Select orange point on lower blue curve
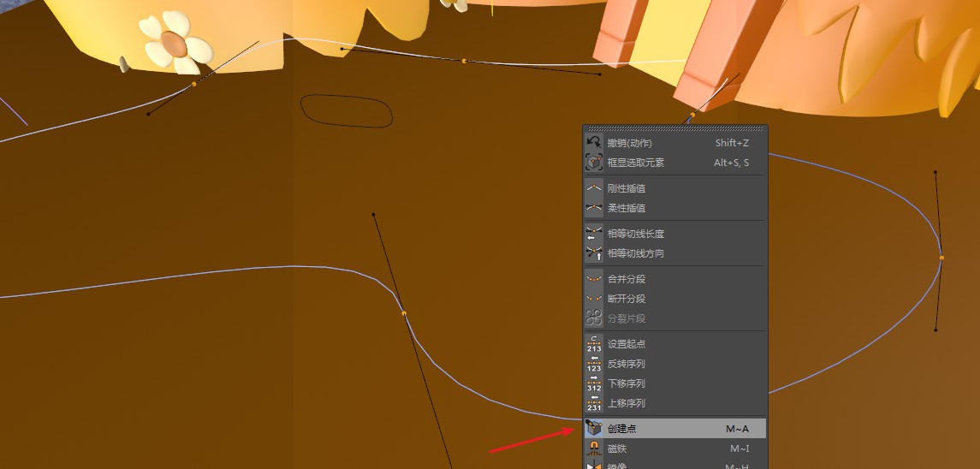The height and width of the screenshot is (469, 980). [404, 313]
